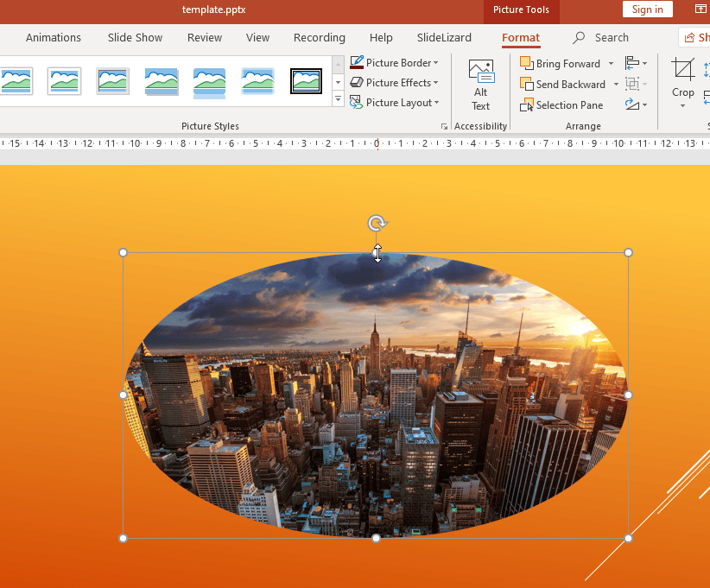Image resolution: width=710 pixels, height=588 pixels.
Task: Apply the drop shadow picture style thumbnail
Action: tap(162, 81)
